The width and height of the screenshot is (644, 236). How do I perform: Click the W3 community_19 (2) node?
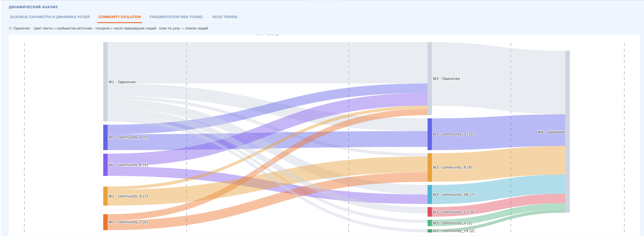pyautogui.click(x=429, y=231)
